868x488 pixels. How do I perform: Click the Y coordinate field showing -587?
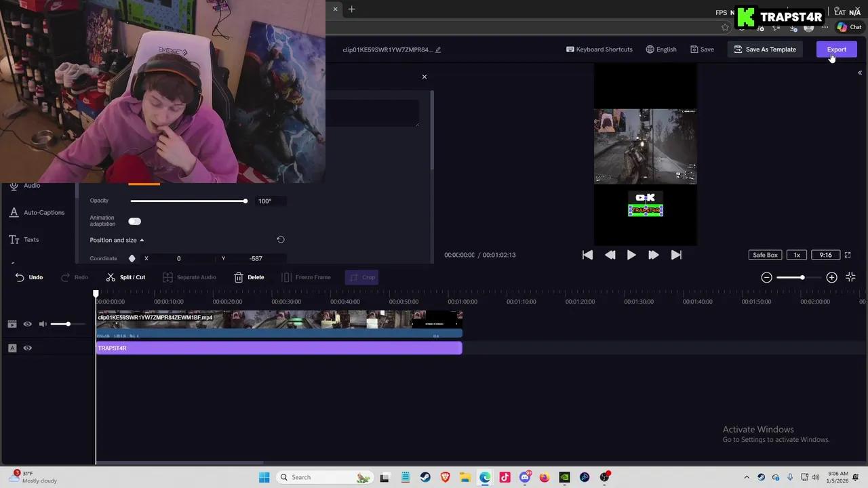click(x=256, y=258)
